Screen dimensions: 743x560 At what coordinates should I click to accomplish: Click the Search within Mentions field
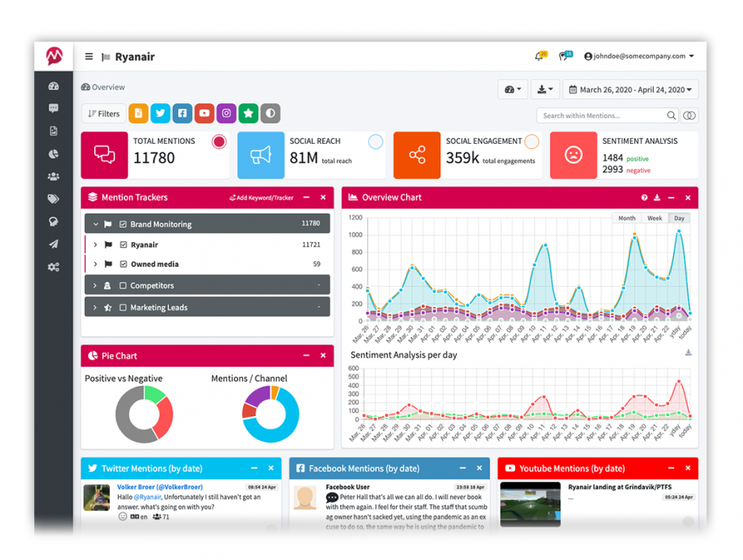(602, 116)
